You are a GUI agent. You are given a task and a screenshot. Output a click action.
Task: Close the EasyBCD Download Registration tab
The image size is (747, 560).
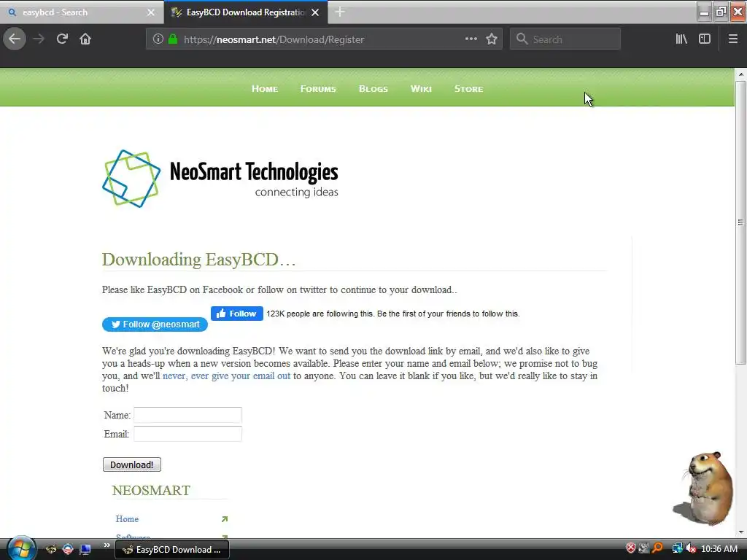click(x=315, y=12)
